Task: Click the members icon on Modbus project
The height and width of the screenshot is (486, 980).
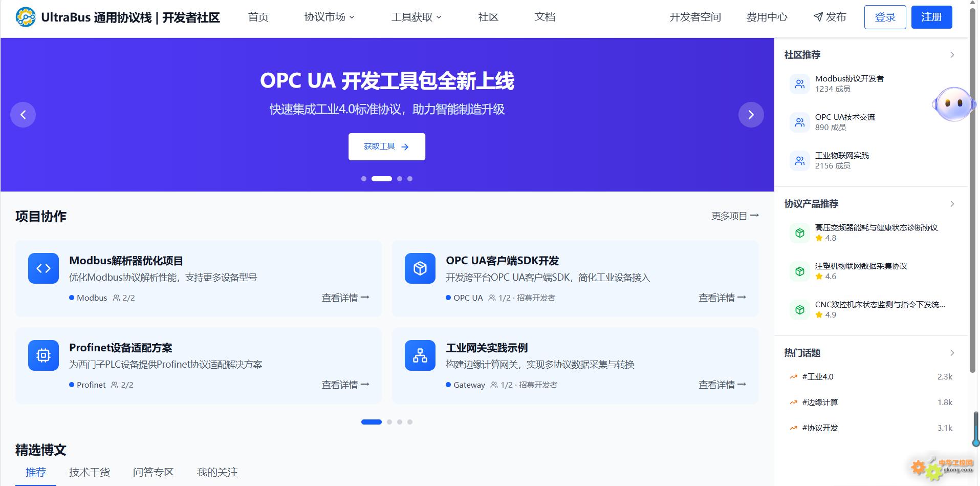Action: [x=116, y=298]
